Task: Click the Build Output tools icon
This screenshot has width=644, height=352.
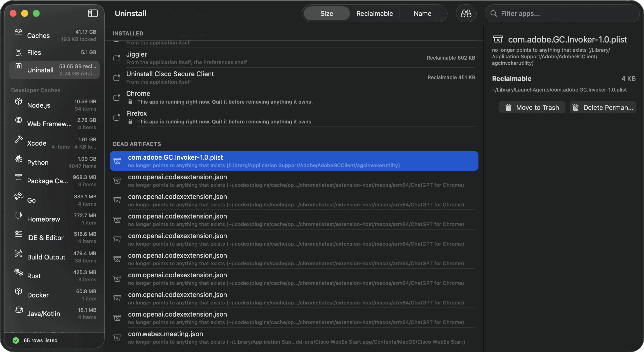Action: (19, 253)
